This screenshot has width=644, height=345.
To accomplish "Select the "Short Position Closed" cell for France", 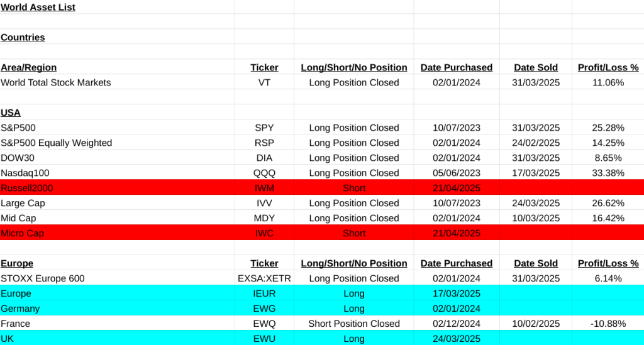I will pyautogui.click(x=353, y=324).
